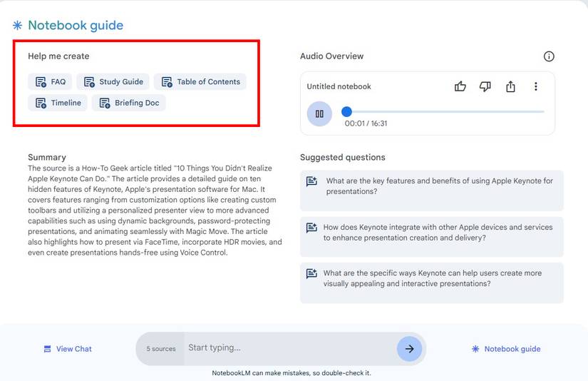Click the Audio Overview info icon
Screen dimensions: 588x381
548,56
